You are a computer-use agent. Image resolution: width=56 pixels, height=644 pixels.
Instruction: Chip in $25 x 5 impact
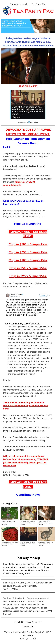click(x=28, y=276)
